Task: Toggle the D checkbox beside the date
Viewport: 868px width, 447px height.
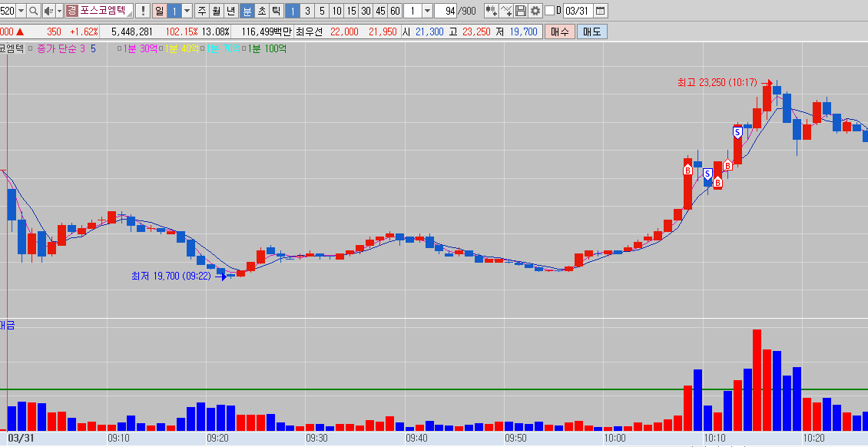Action: 549,11
